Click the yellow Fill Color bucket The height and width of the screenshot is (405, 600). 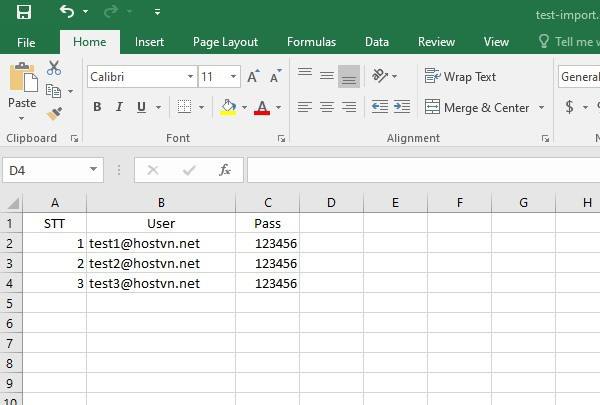(228, 107)
